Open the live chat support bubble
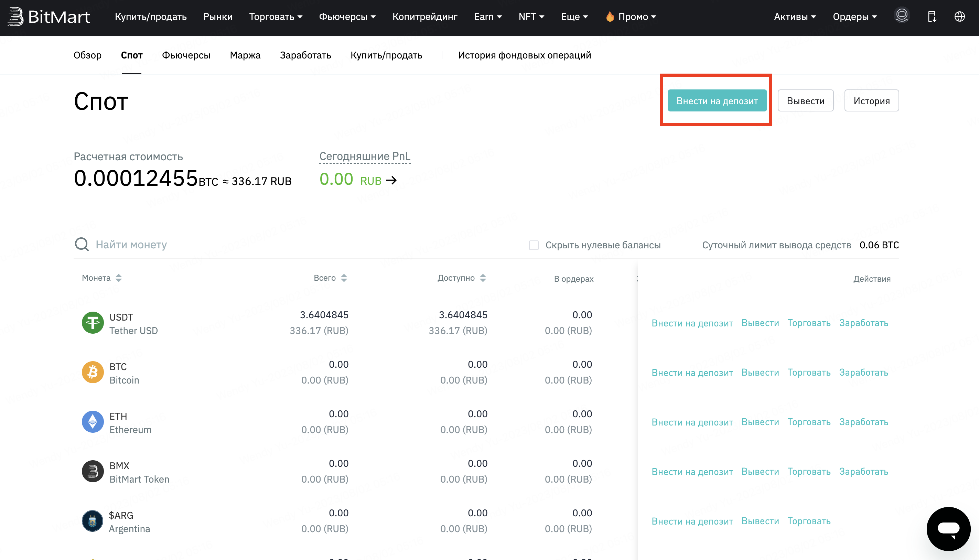The height and width of the screenshot is (560, 979). point(949,529)
